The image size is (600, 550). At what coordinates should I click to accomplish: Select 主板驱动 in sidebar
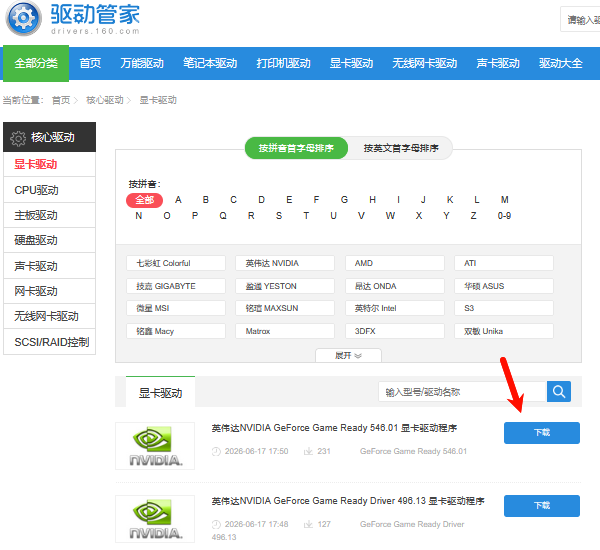49,215
